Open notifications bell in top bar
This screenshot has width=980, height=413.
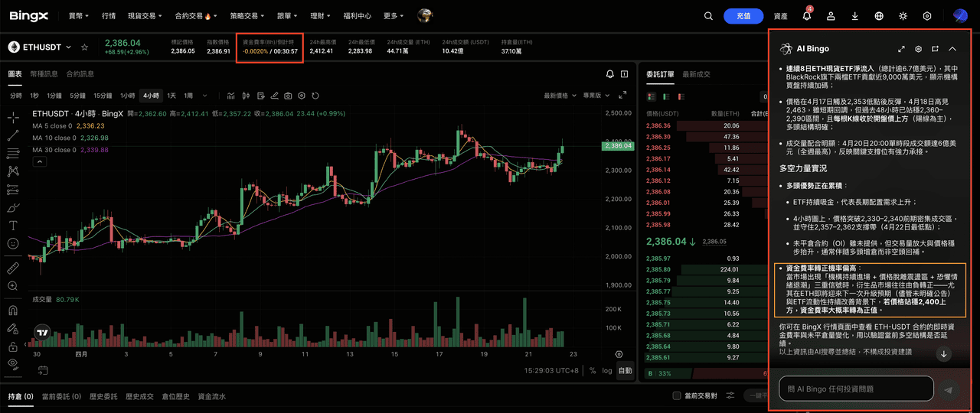coord(807,16)
